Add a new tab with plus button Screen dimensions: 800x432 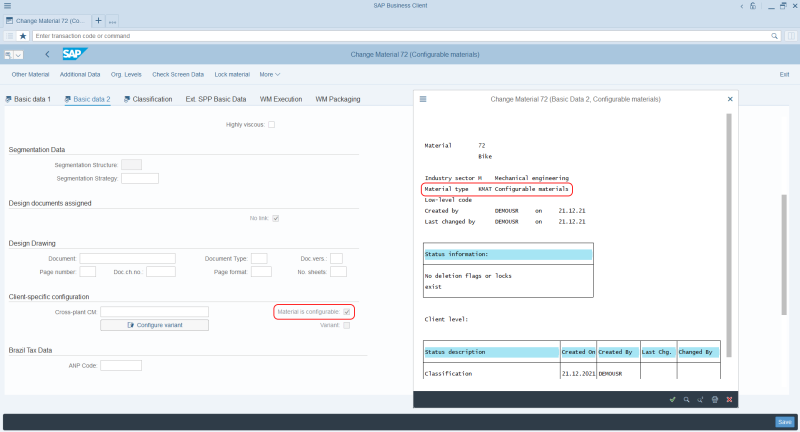click(98, 21)
